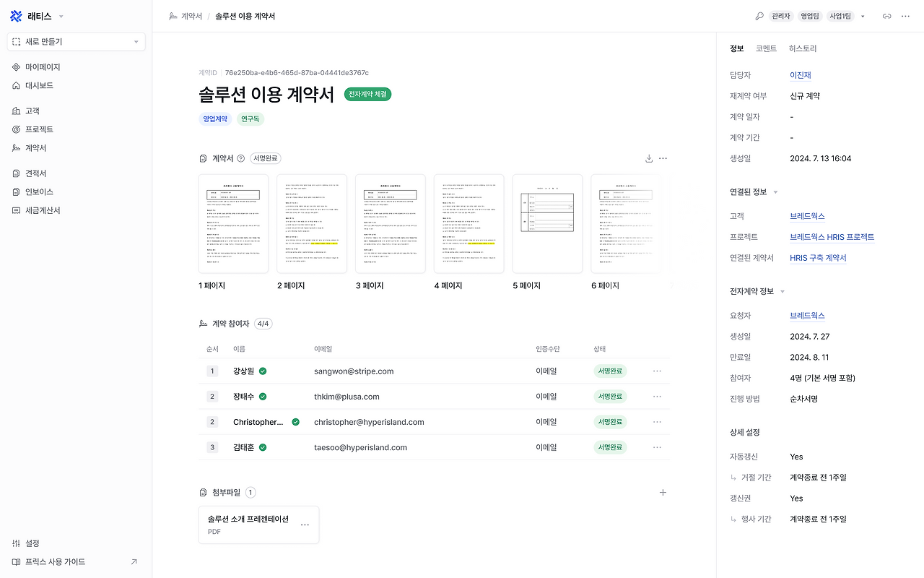Open the 인보이스 section in the sidebar

coord(41,191)
